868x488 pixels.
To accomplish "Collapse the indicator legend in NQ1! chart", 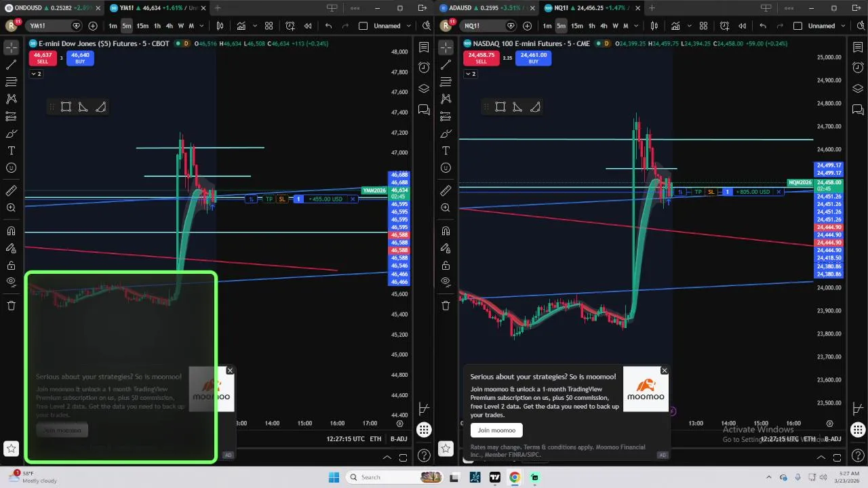I will pos(470,73).
